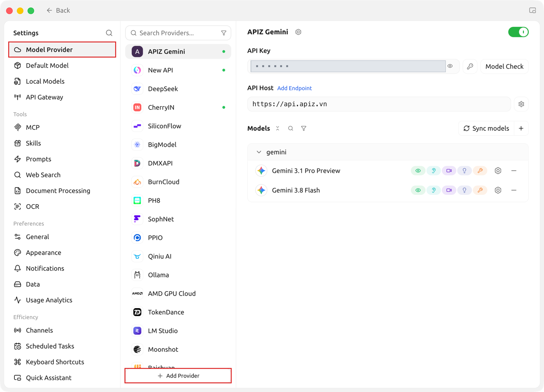Open Quick Assistant settings

[62, 378]
